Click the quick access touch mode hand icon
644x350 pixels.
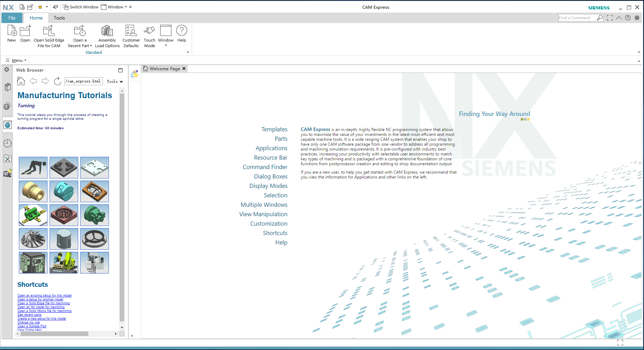55,7
